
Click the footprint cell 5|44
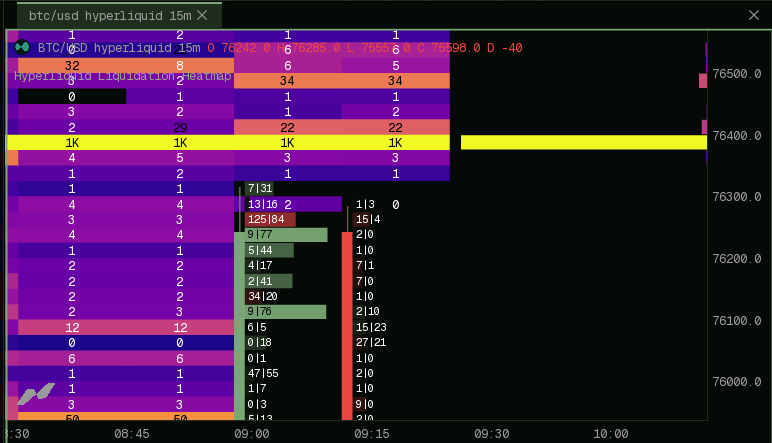coord(269,250)
